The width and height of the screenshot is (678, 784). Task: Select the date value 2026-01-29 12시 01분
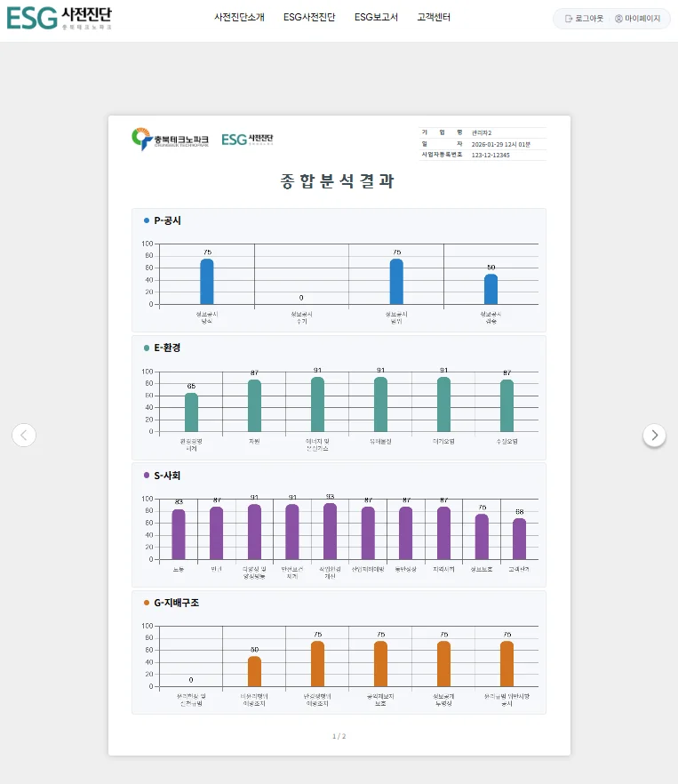click(x=500, y=145)
